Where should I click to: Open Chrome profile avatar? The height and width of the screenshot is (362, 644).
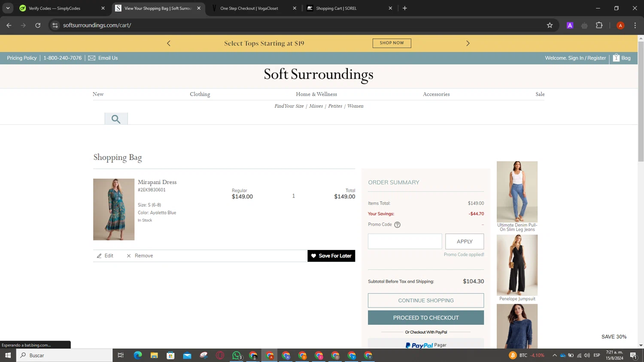(x=620, y=25)
